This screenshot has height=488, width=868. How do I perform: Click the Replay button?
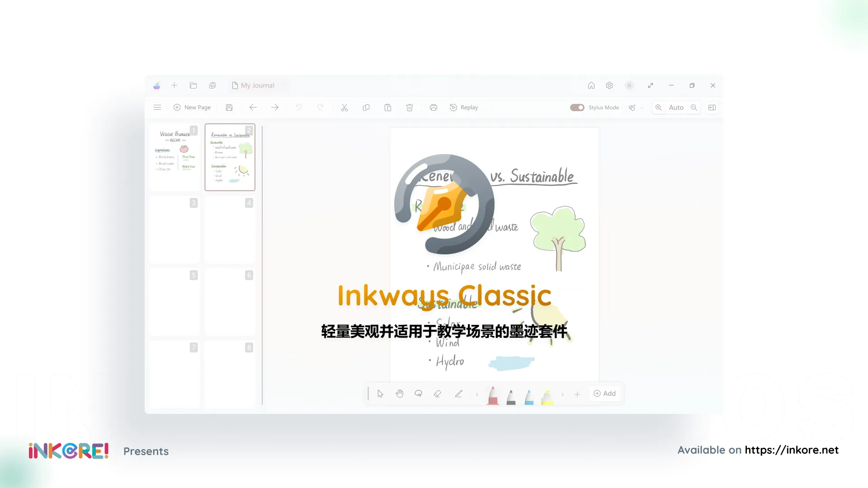(464, 108)
